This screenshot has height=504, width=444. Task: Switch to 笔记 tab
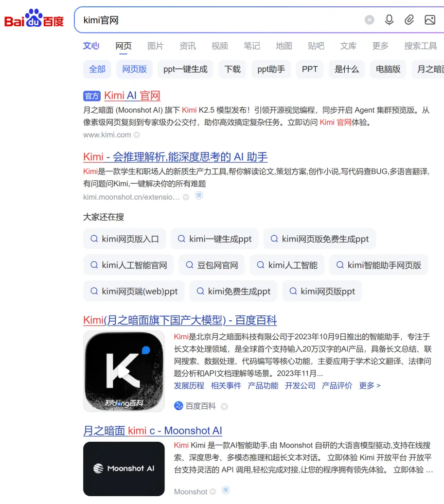[x=252, y=46]
